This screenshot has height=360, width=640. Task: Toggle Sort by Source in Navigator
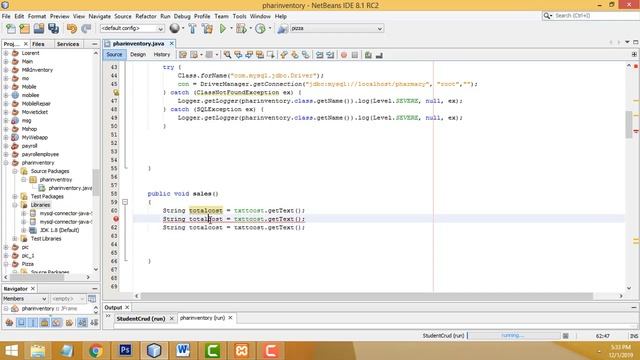click(x=94, y=323)
